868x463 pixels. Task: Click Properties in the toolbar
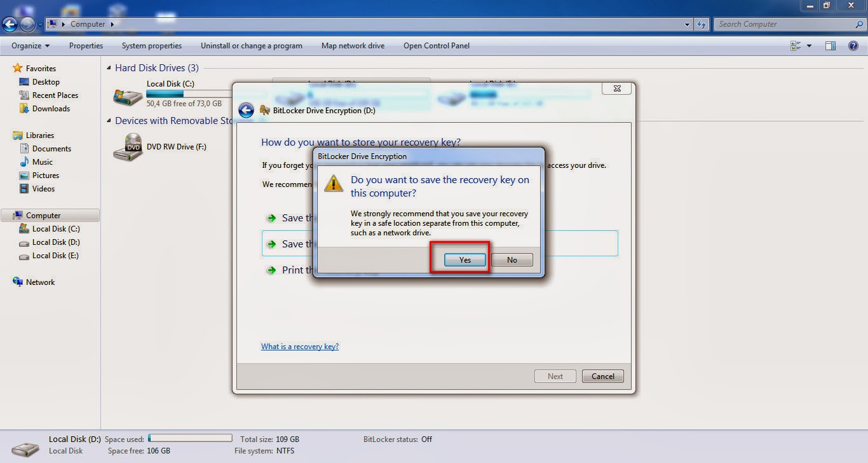coord(86,46)
